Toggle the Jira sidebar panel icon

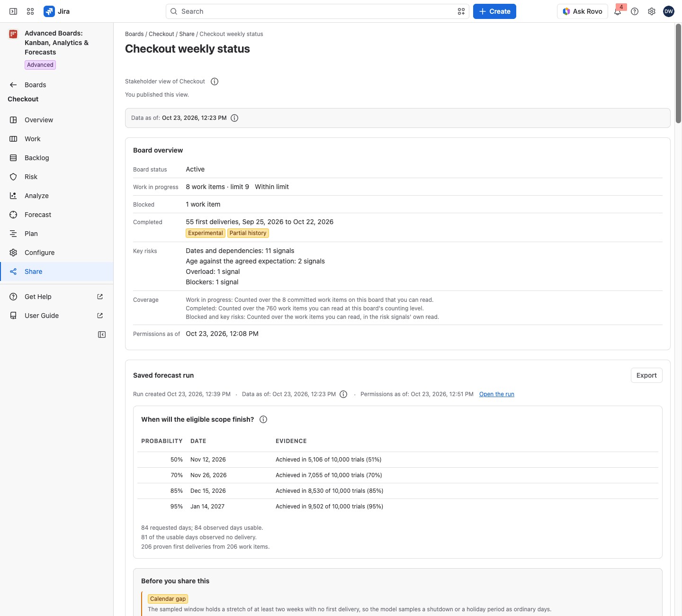tap(13, 11)
